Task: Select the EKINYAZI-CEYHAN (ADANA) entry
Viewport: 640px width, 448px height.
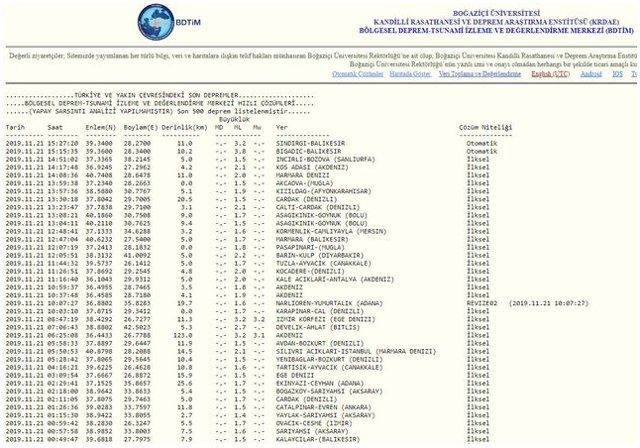Action: [x=320, y=383]
